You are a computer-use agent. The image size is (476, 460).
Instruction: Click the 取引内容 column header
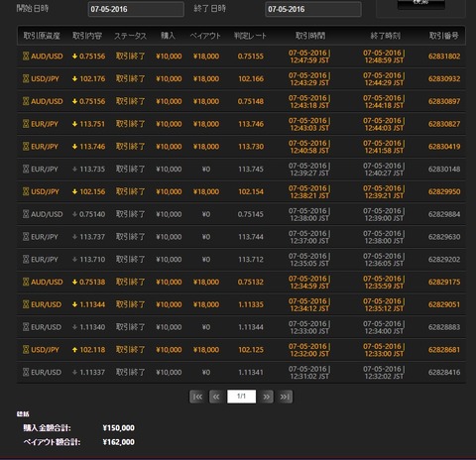[x=87, y=36]
